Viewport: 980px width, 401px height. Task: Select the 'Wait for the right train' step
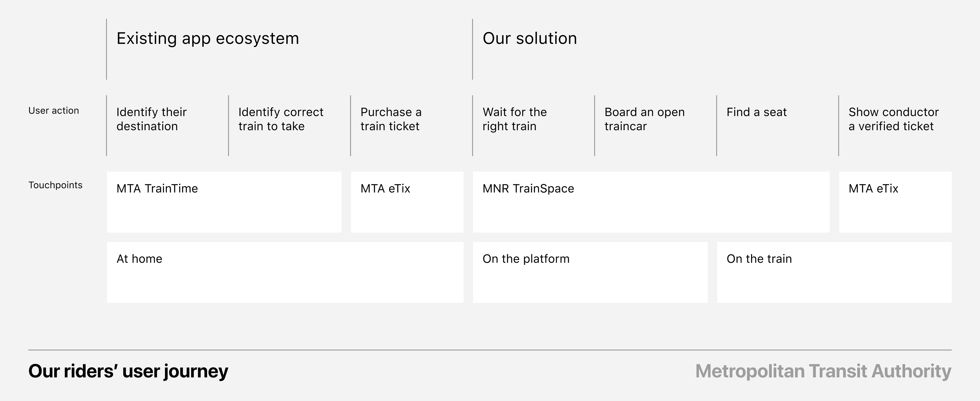point(514,119)
